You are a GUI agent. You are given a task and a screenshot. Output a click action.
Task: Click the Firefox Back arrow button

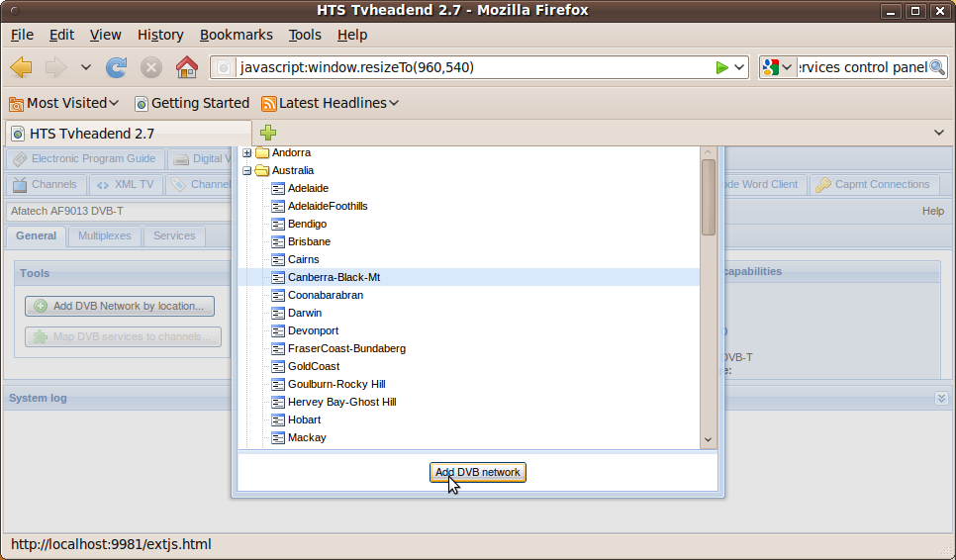pyautogui.click(x=22, y=67)
